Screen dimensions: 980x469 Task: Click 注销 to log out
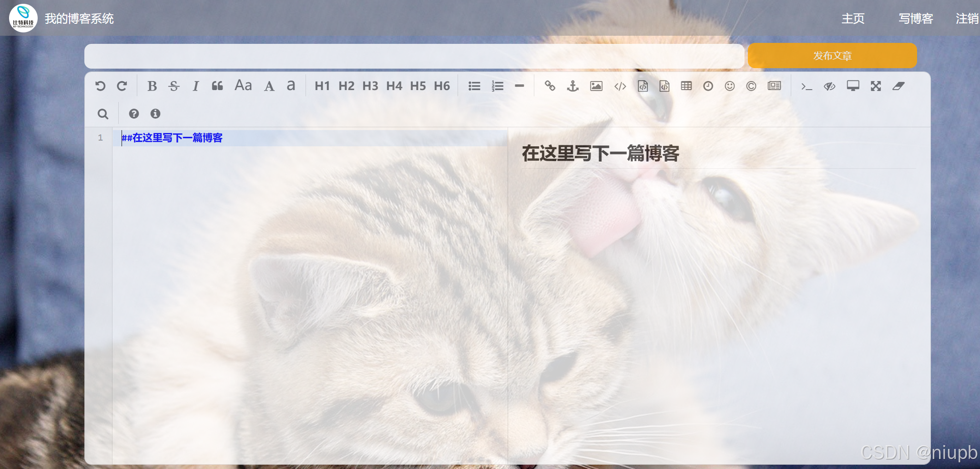point(967,19)
